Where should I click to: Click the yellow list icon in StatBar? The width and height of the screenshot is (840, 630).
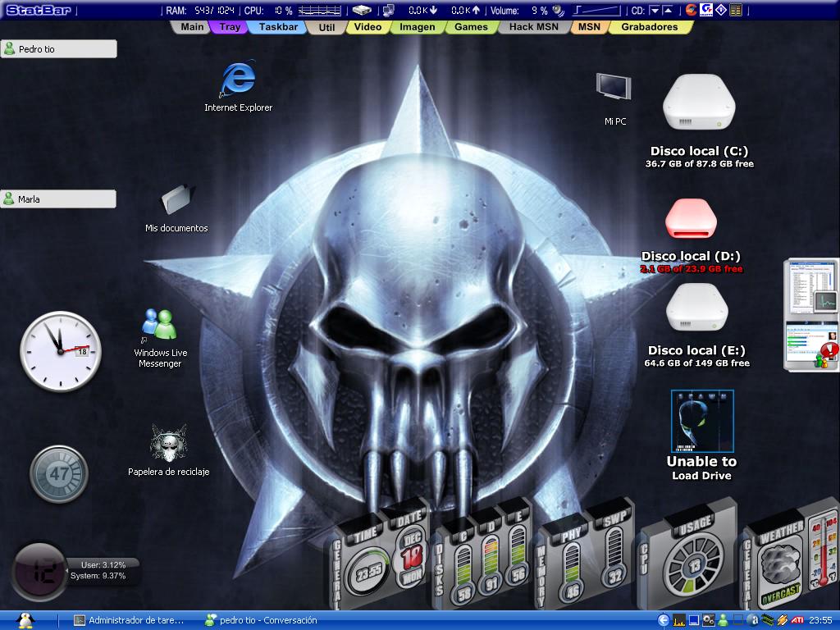[x=736, y=10]
